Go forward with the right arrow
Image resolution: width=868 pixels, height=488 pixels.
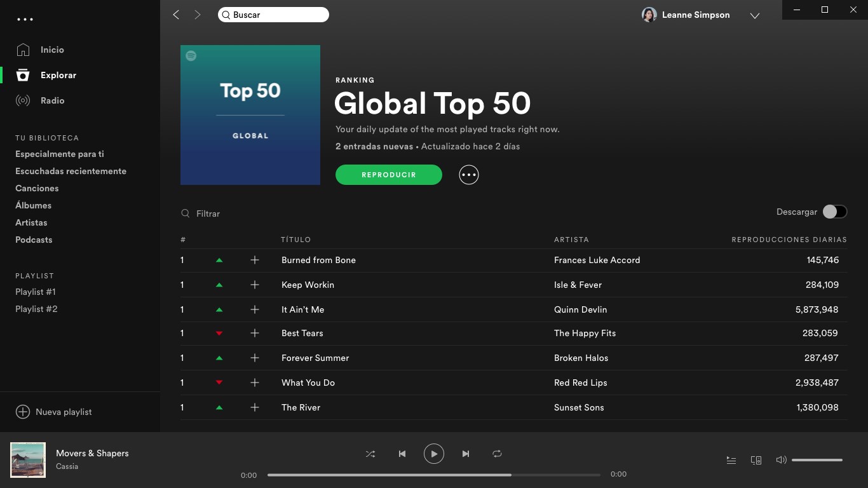198,15
